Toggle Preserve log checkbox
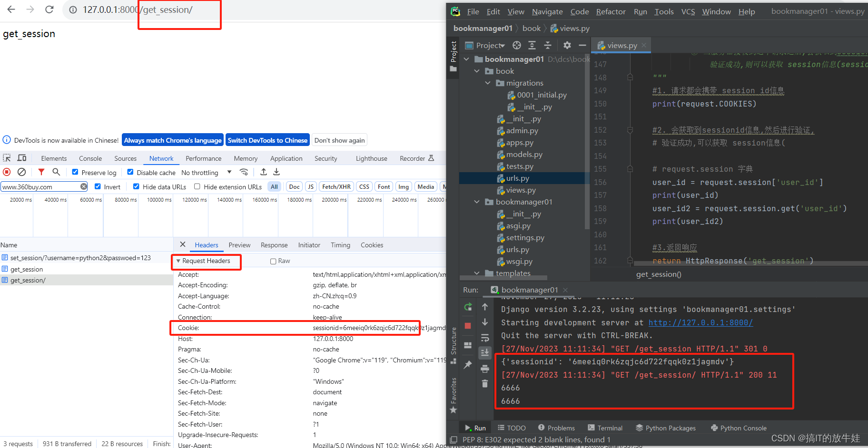The height and width of the screenshot is (448, 868). pos(75,172)
